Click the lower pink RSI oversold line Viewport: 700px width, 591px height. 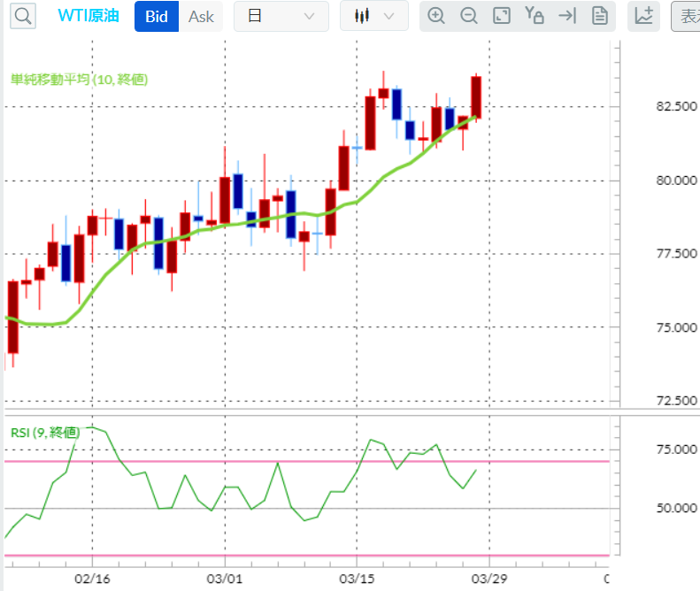click(307, 556)
